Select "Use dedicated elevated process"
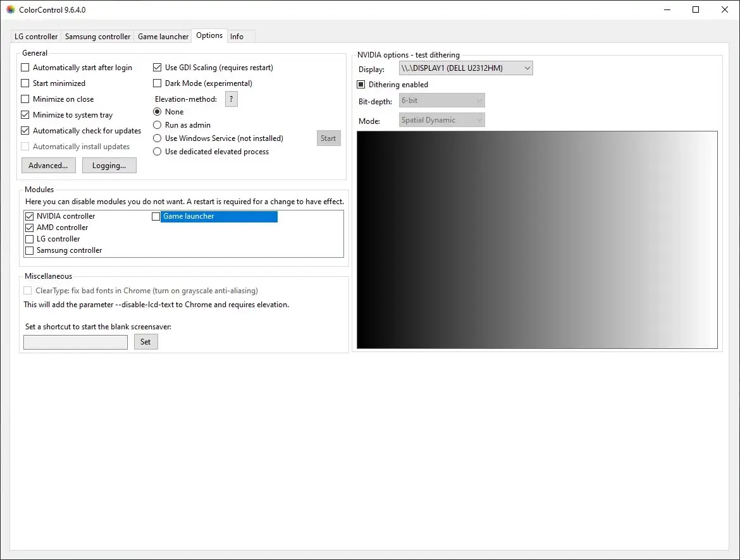Screen dimensions: 740x560 (x=157, y=151)
